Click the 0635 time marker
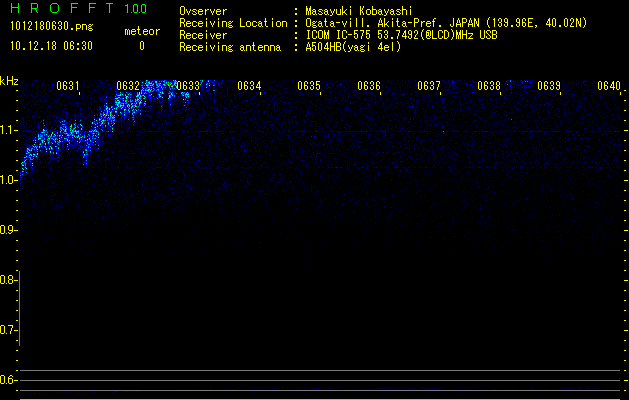The width and height of the screenshot is (629, 400). click(309, 86)
